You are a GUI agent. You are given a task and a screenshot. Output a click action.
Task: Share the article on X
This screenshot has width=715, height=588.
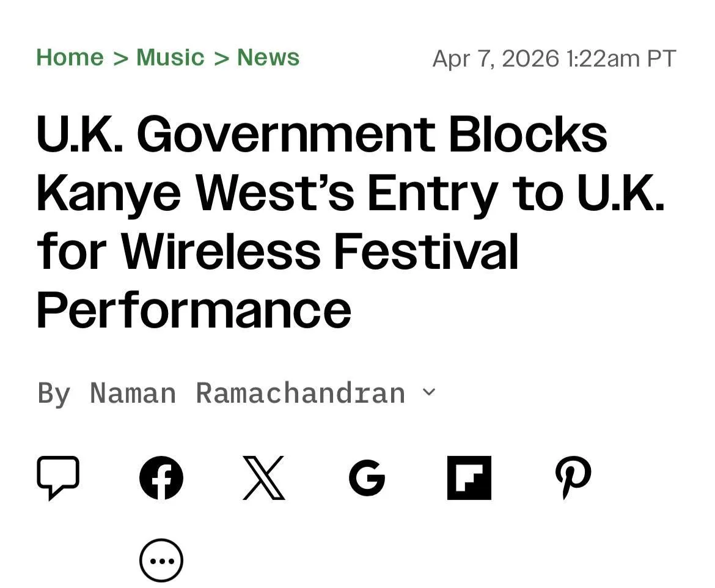pos(264,477)
